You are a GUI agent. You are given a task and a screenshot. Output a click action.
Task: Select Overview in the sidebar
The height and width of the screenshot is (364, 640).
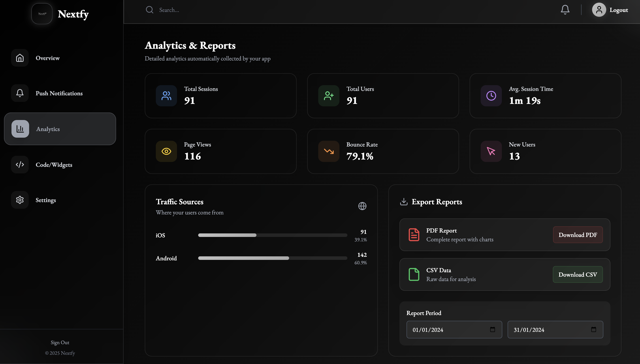pyautogui.click(x=47, y=58)
